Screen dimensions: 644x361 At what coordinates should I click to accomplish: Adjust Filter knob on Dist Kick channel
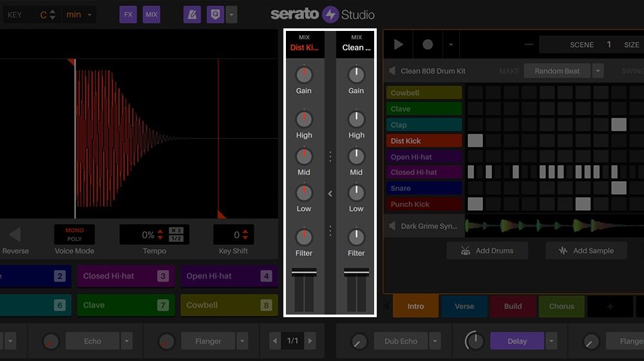tap(304, 237)
